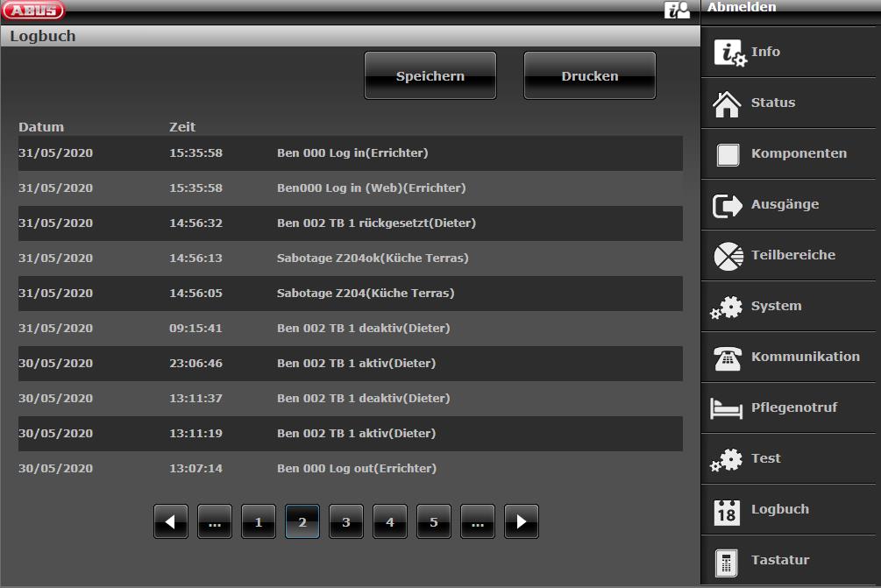The width and height of the screenshot is (881, 588).
Task: Switch to logbook page 3
Action: [x=346, y=522]
